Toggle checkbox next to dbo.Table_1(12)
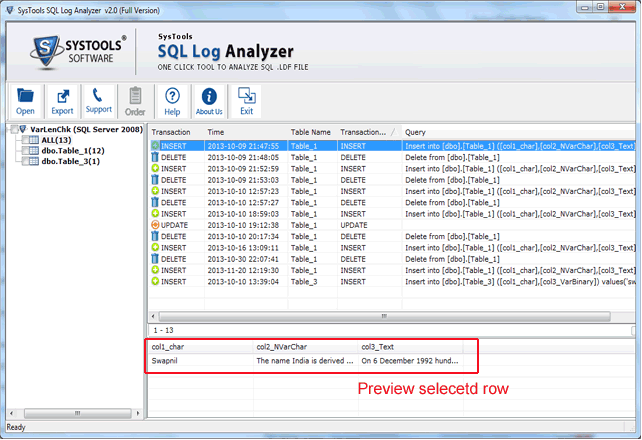This screenshot has width=642, height=440. pyautogui.click(x=25, y=151)
